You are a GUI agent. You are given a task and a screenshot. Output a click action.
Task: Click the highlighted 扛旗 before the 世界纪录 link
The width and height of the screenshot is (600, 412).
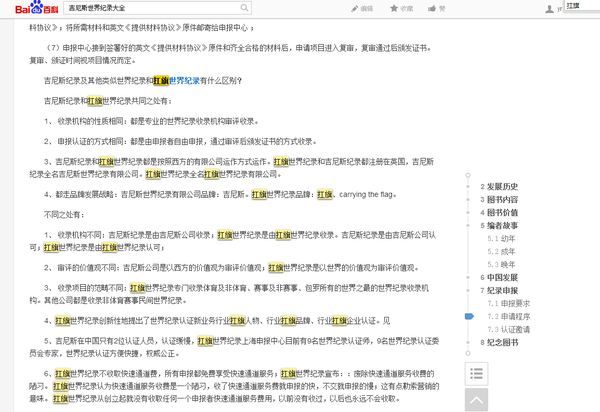tap(161, 81)
